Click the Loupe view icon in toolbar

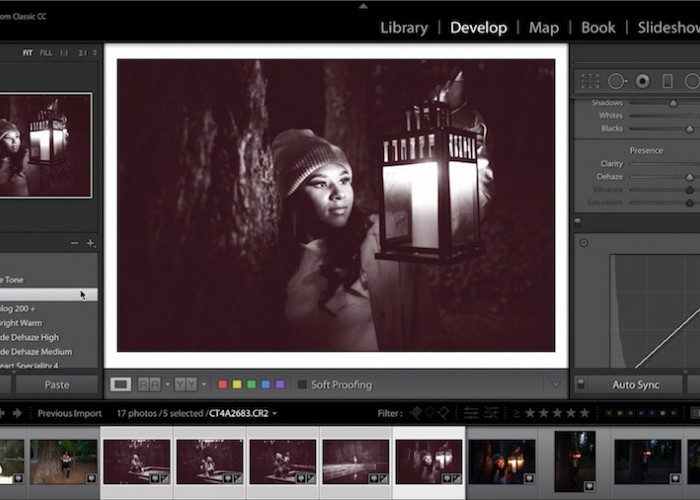tap(120, 384)
